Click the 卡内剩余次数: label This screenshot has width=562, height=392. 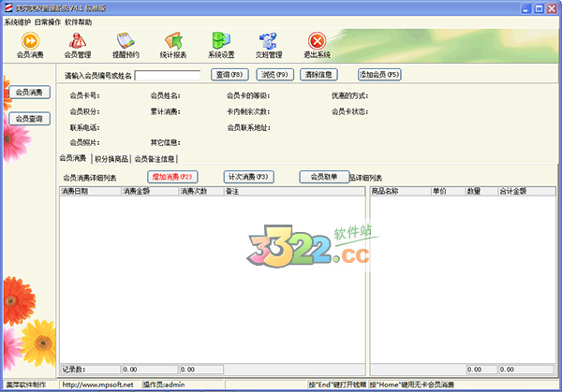[x=248, y=111]
